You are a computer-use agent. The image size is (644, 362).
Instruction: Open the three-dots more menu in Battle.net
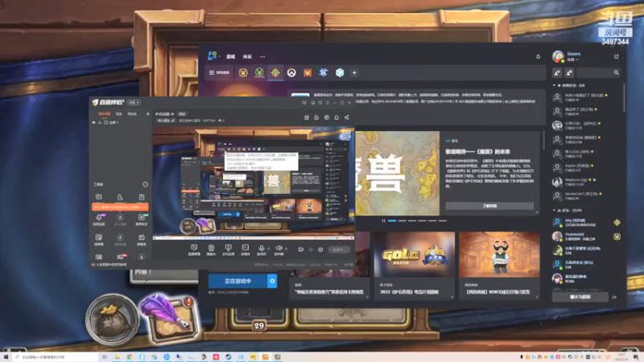tap(262, 56)
